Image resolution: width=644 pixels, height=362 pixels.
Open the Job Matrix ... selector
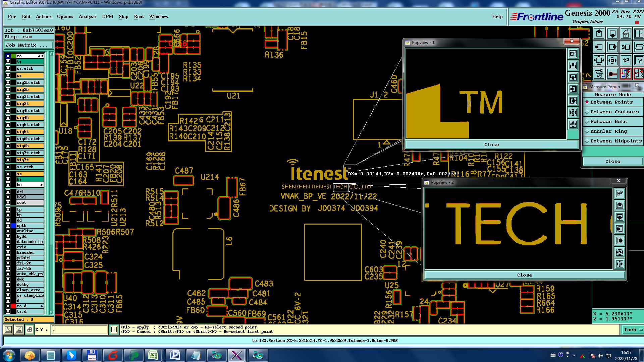[x=29, y=45]
